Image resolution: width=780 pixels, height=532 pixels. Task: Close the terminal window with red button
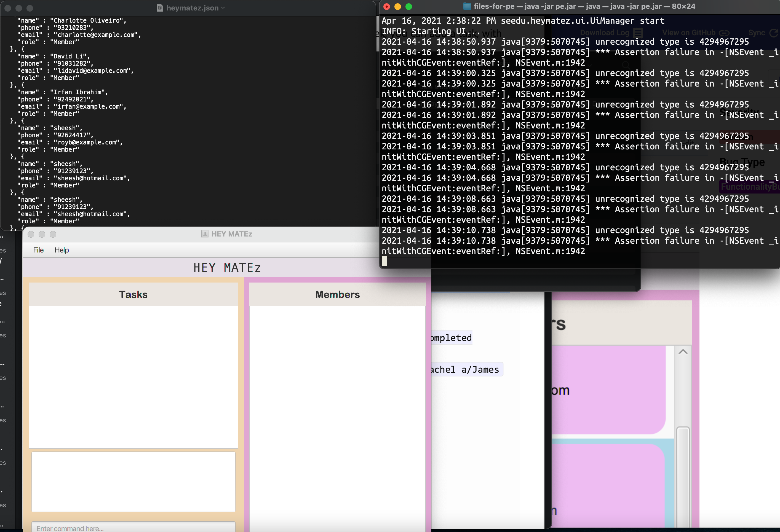click(387, 7)
